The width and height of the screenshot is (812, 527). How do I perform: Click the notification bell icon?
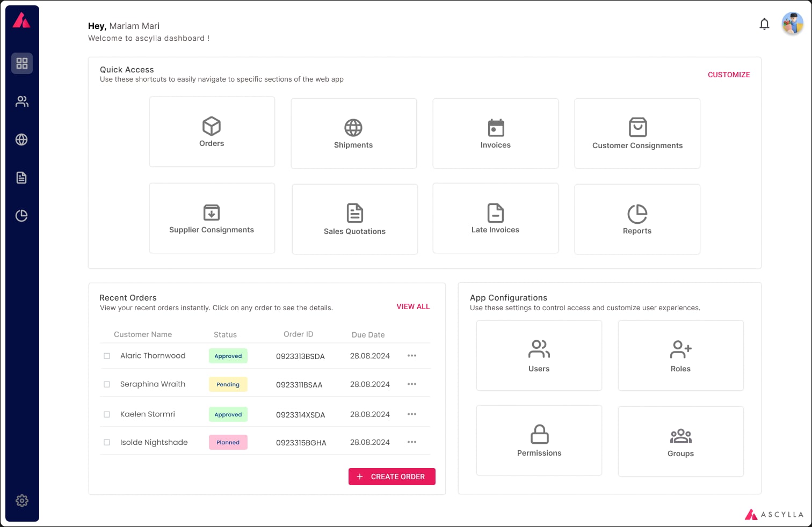point(765,24)
